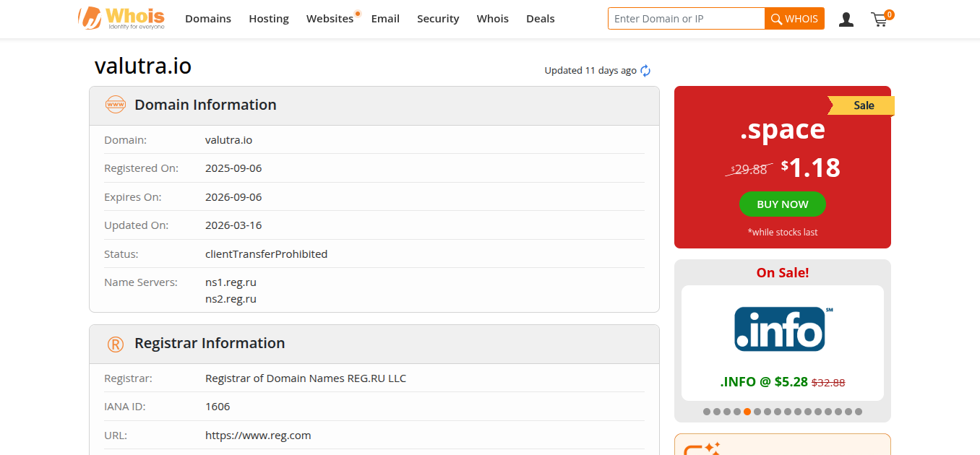
Task: Open the user account icon
Action: point(846,19)
